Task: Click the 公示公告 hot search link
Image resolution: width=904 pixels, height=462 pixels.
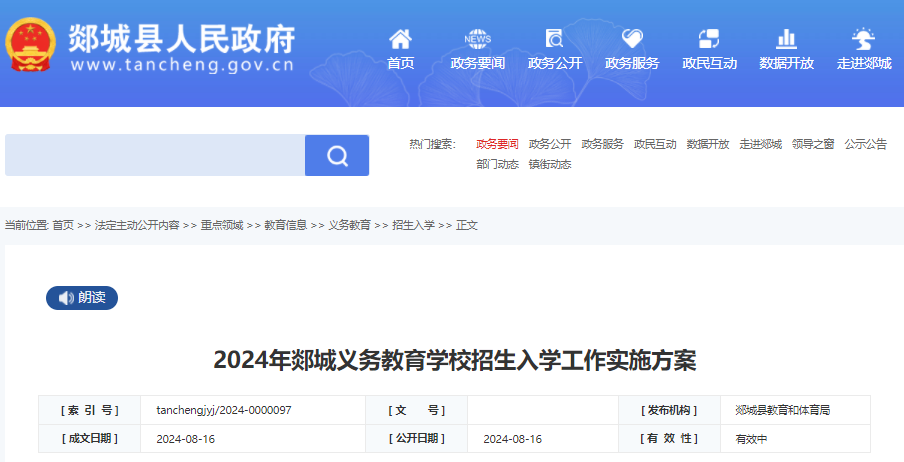Action: [x=865, y=144]
